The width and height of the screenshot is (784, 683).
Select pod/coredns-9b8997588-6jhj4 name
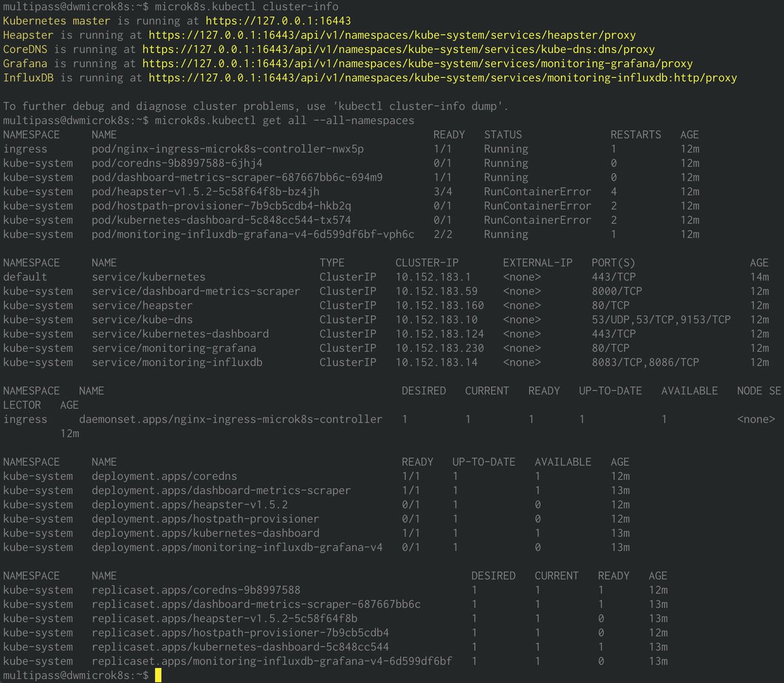177,163
